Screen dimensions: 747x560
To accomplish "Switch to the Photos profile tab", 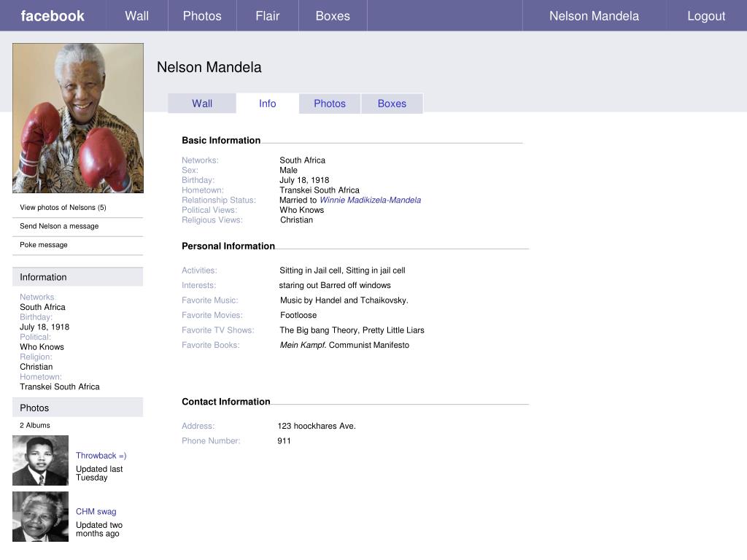I will 330,104.
